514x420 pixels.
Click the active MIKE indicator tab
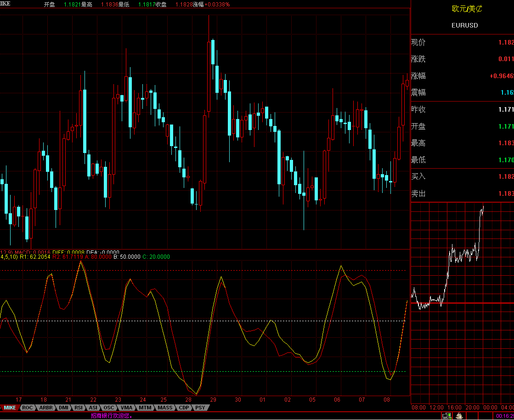point(10,408)
